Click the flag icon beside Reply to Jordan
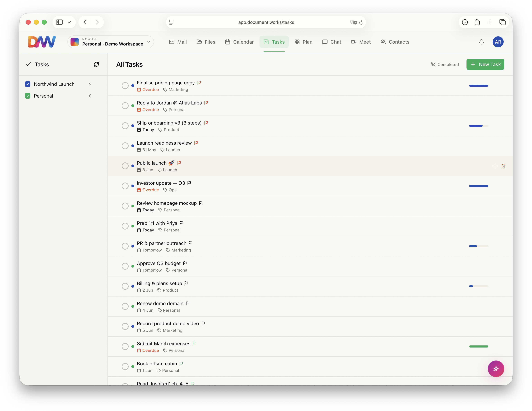Screen dimensions: 532x411 coord(206,103)
